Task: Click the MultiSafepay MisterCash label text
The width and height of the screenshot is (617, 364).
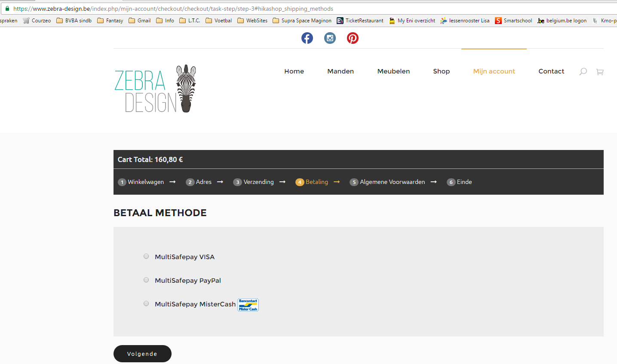Action: (195, 304)
